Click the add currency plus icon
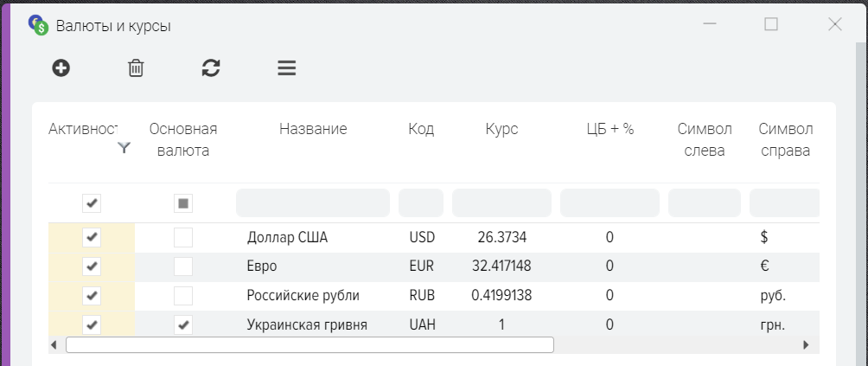868x366 pixels. pos(61,68)
